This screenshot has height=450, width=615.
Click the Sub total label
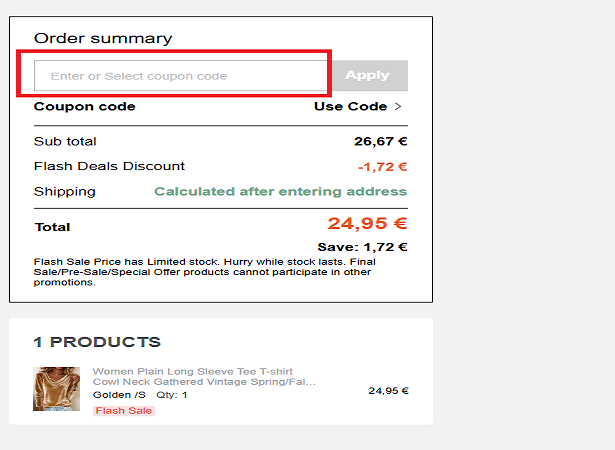[x=65, y=142]
